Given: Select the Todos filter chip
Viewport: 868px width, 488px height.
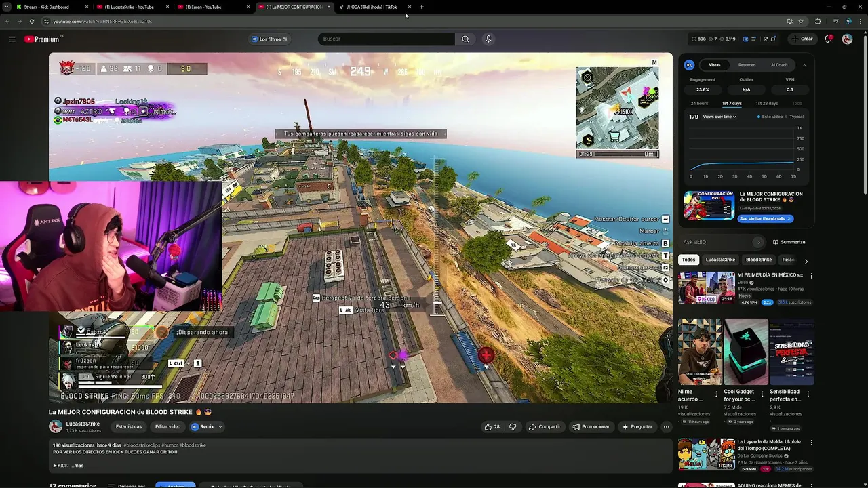Looking at the screenshot, I should pyautogui.click(x=688, y=260).
